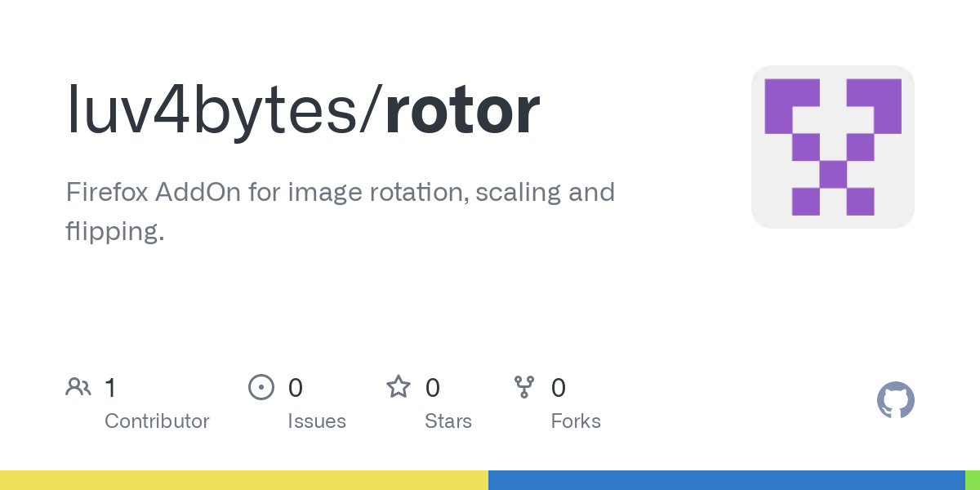Click the yellow language bar segment
The width and height of the screenshot is (980, 490).
[244, 480]
